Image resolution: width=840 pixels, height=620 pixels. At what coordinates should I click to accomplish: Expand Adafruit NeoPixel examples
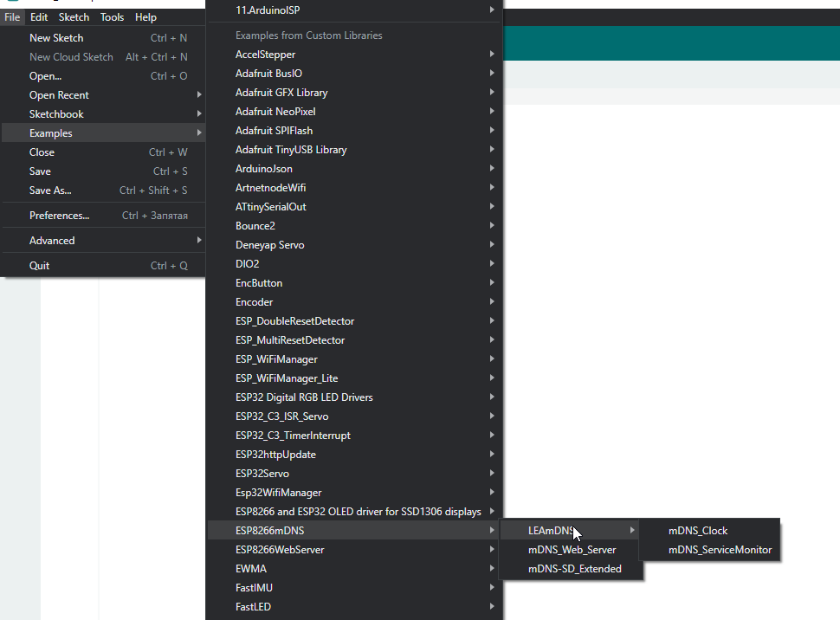pos(354,112)
